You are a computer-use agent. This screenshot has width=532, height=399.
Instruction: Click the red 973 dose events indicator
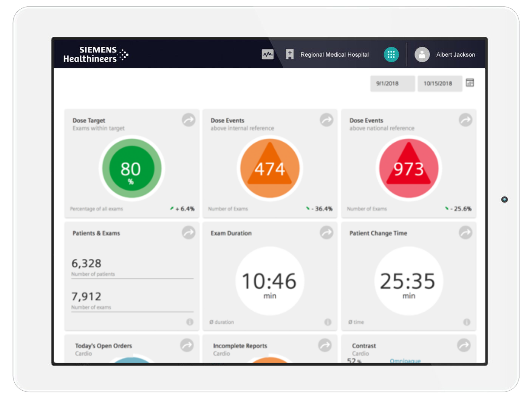[408, 168]
